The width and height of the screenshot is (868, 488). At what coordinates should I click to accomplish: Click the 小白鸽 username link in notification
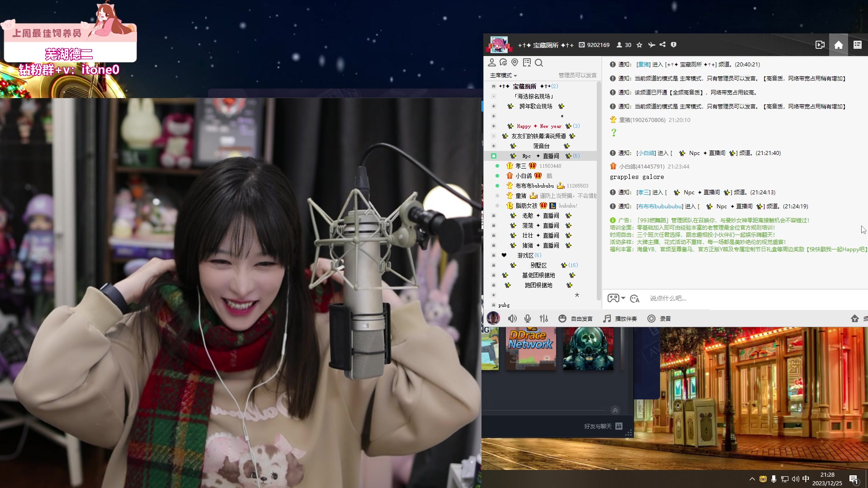[646, 153]
